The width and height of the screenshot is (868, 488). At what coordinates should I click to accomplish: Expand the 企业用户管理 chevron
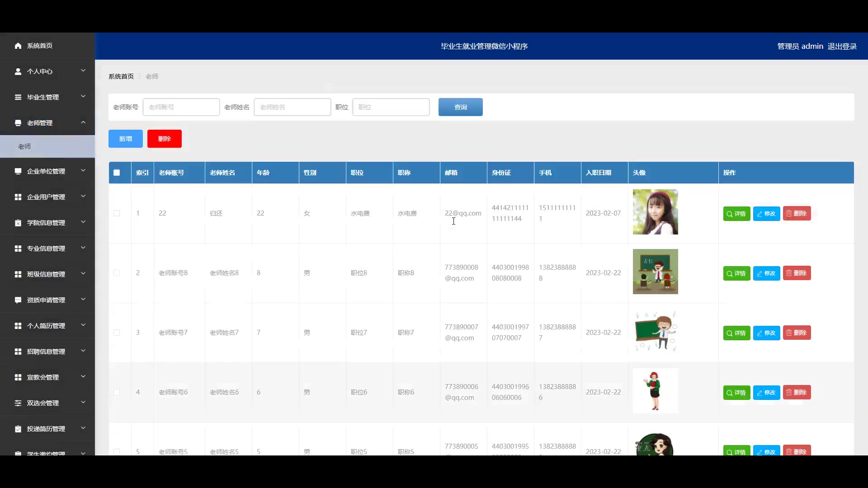(83, 196)
